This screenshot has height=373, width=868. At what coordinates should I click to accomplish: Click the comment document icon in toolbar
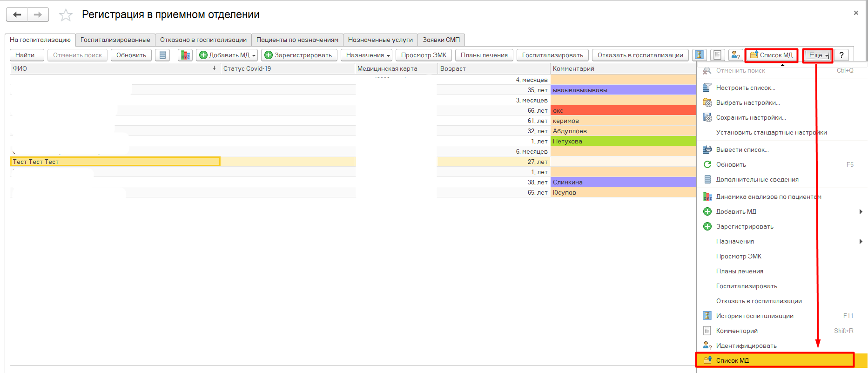[717, 55]
